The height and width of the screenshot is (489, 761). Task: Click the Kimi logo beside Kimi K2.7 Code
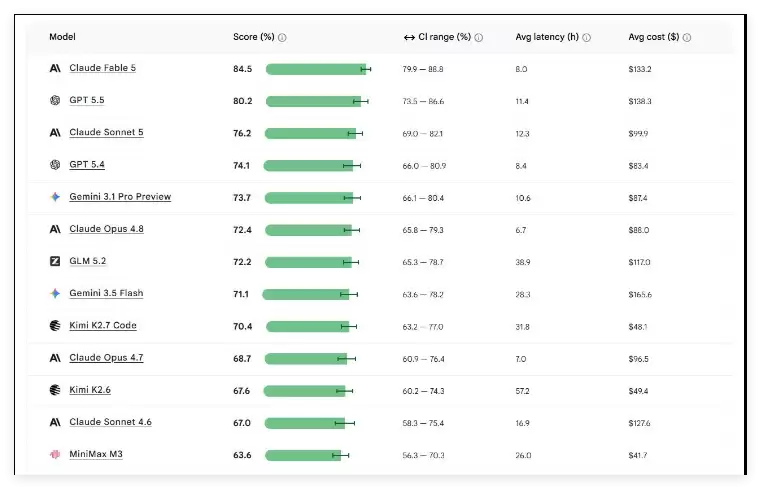(x=55, y=326)
